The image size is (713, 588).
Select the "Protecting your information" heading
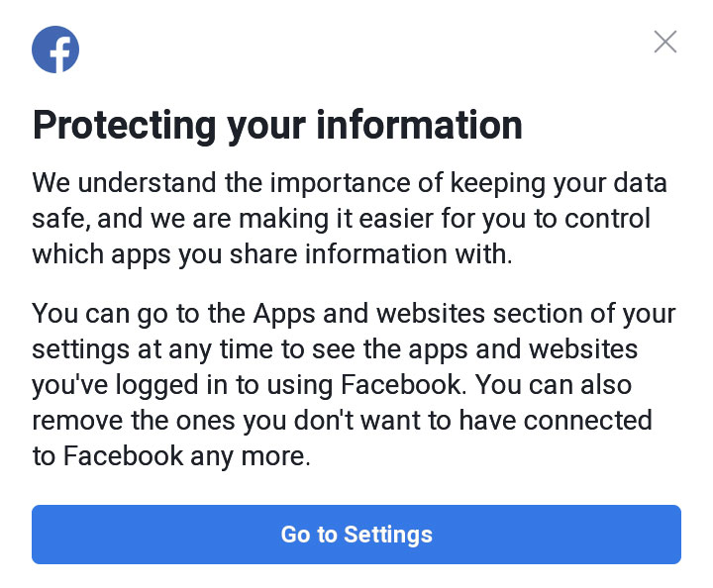tap(277, 126)
